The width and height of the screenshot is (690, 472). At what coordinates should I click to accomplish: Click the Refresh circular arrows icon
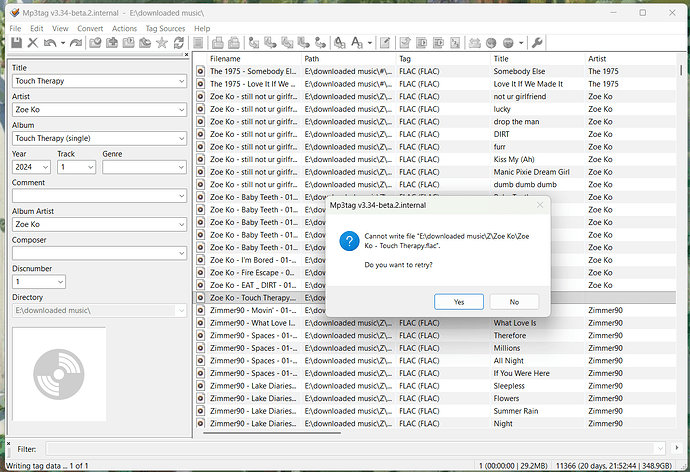tap(179, 43)
